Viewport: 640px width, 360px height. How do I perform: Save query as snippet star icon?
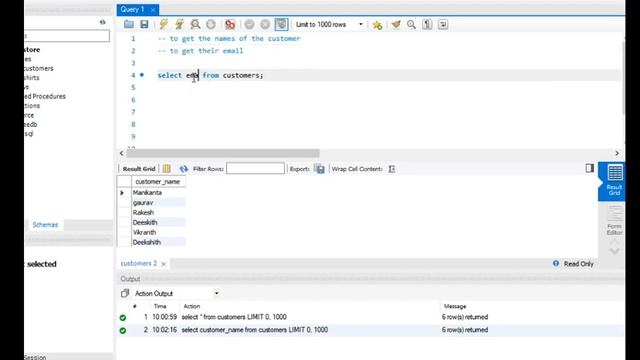[378, 25]
